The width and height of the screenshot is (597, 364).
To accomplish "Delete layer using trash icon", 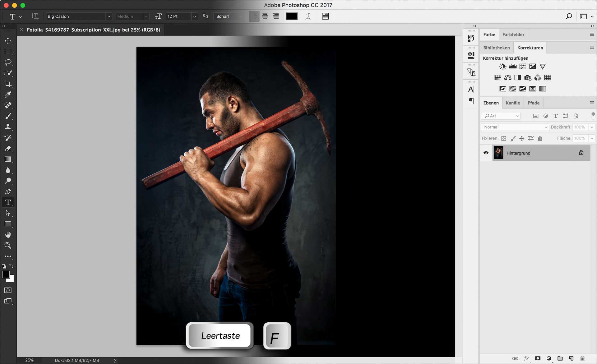I will coord(582,358).
